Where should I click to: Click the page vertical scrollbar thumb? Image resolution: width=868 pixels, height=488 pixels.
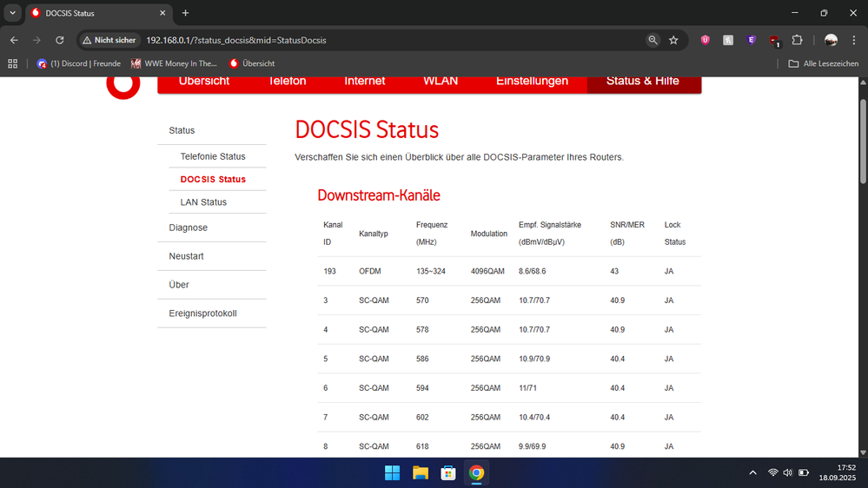tap(863, 141)
